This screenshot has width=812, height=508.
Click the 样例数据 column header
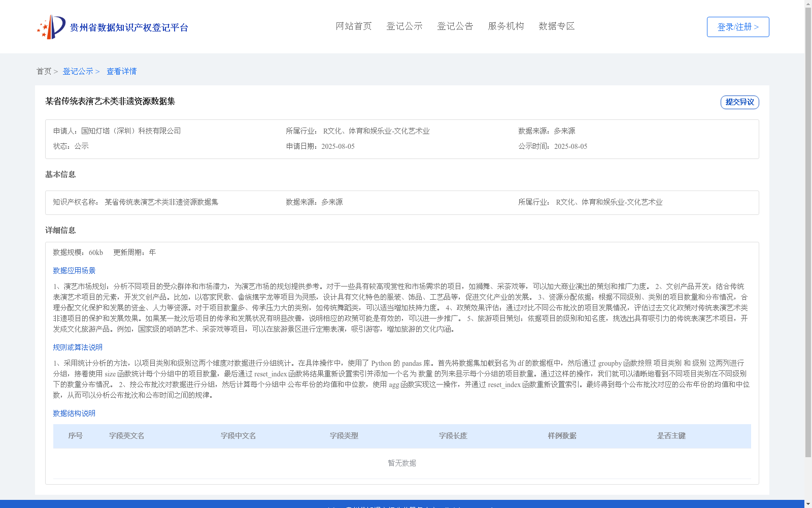pyautogui.click(x=562, y=436)
